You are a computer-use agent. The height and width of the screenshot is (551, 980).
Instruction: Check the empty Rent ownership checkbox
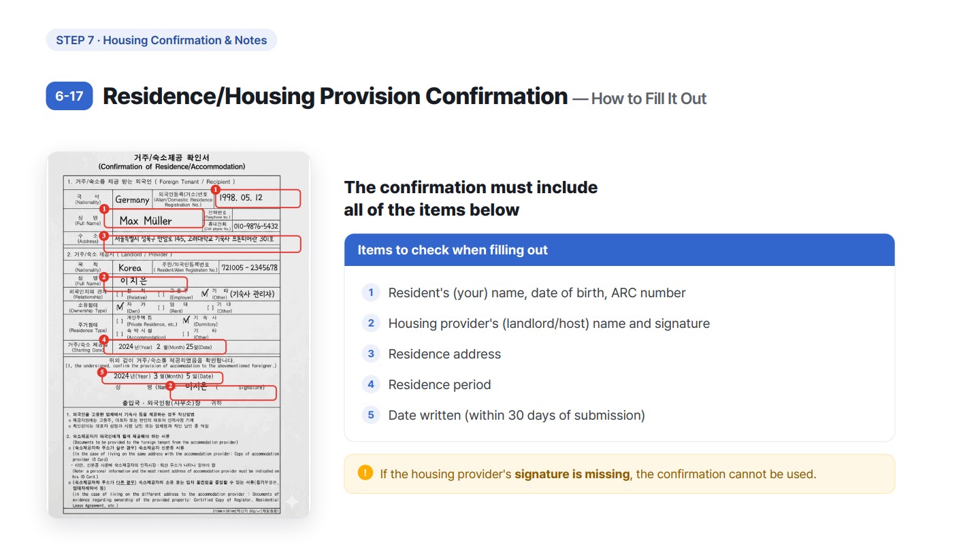point(161,307)
